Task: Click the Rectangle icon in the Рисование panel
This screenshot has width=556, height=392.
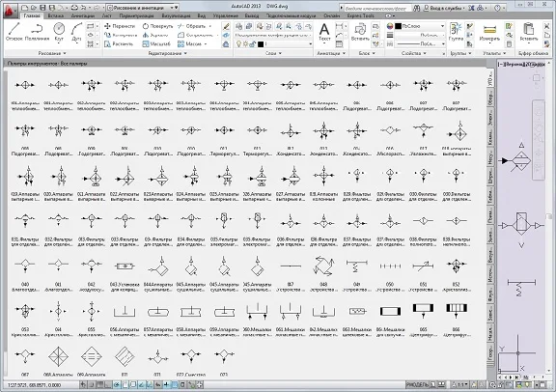Action: coord(91,26)
